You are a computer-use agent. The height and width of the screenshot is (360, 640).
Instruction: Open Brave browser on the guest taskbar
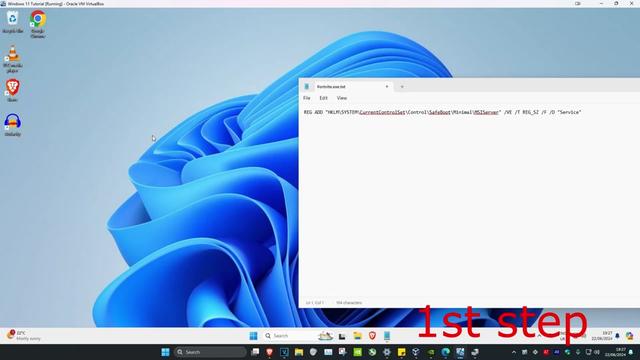tap(372, 336)
